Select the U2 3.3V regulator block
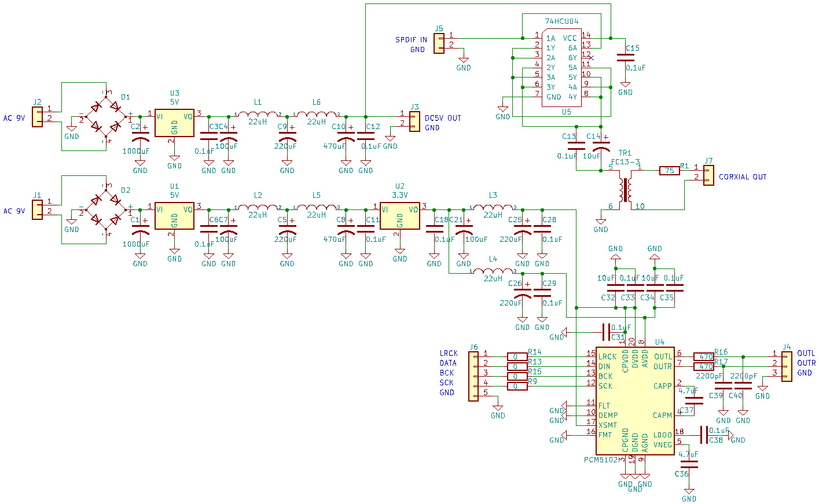The image size is (819, 504). coord(399,215)
